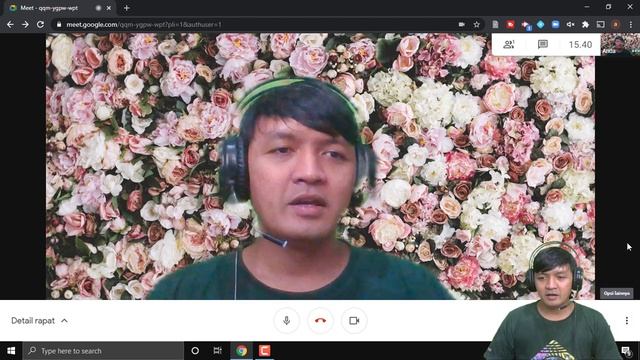Open the Chrome profile avatar

point(616,24)
